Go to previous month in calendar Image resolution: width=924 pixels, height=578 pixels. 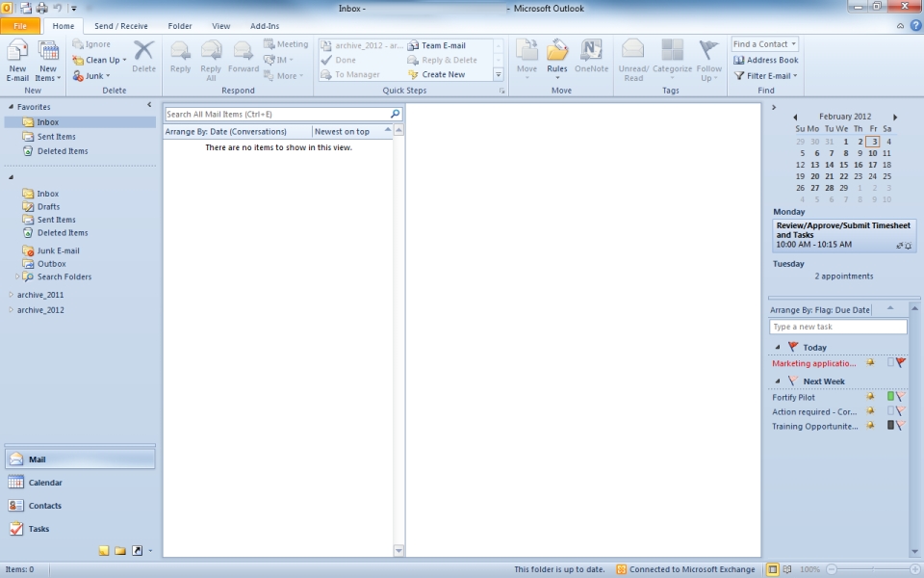click(795, 117)
